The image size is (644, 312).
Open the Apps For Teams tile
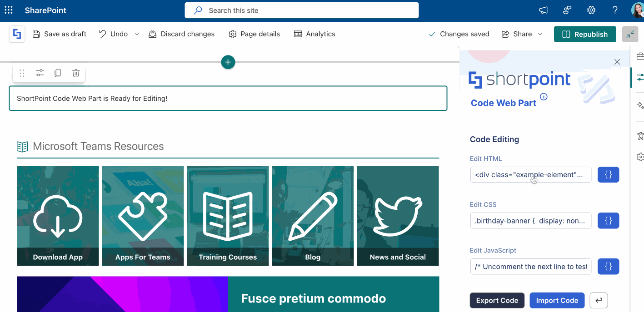143,216
